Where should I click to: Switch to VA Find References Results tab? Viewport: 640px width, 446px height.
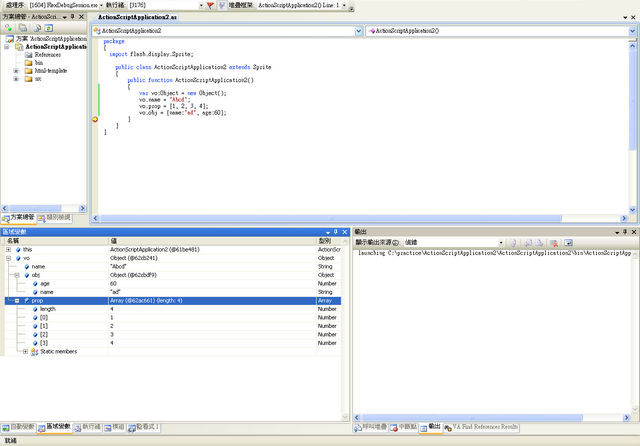click(481, 427)
